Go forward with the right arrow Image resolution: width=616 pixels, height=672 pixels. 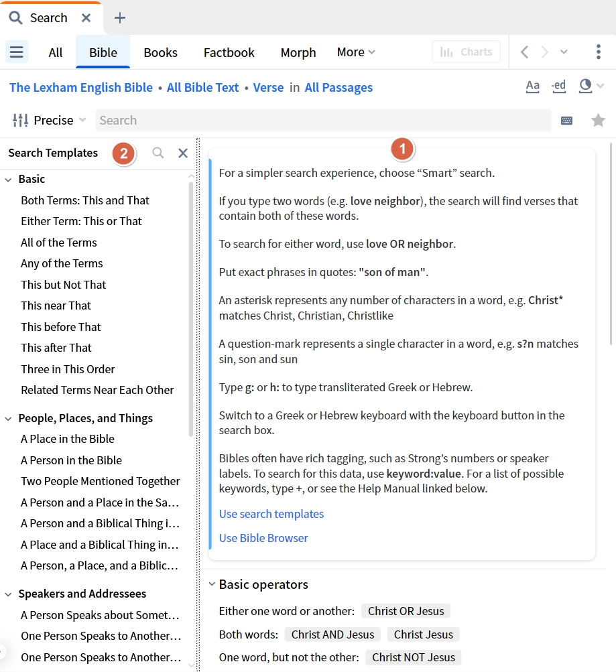[x=544, y=52]
